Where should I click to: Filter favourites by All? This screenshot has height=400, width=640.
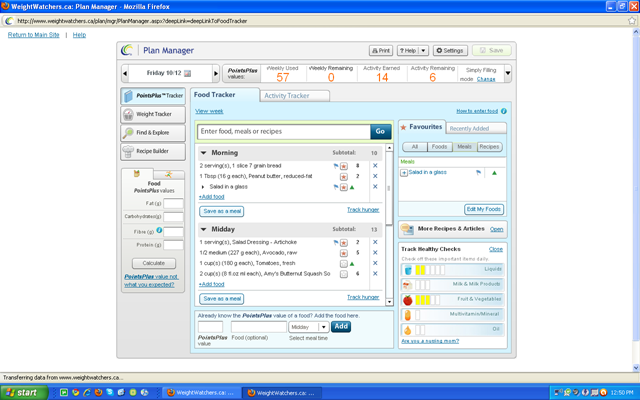[x=415, y=147]
